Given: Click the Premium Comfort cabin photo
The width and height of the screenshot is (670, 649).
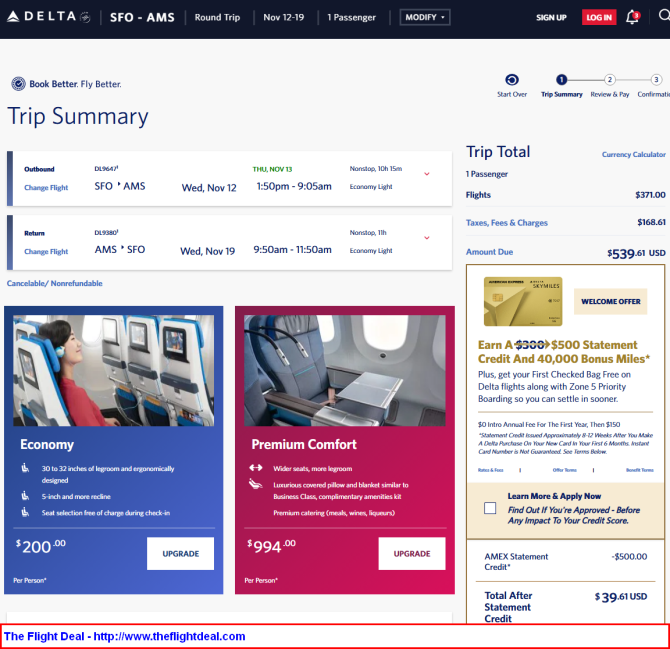Looking at the screenshot, I should point(344,370).
